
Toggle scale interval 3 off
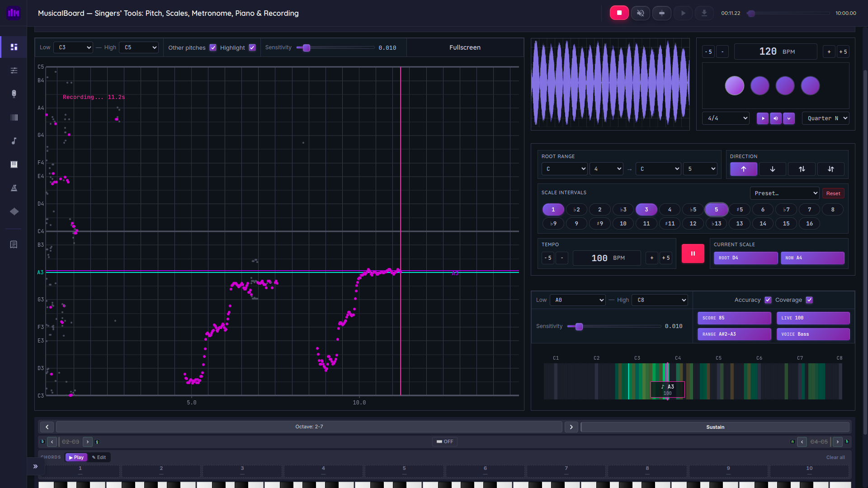[x=646, y=210]
